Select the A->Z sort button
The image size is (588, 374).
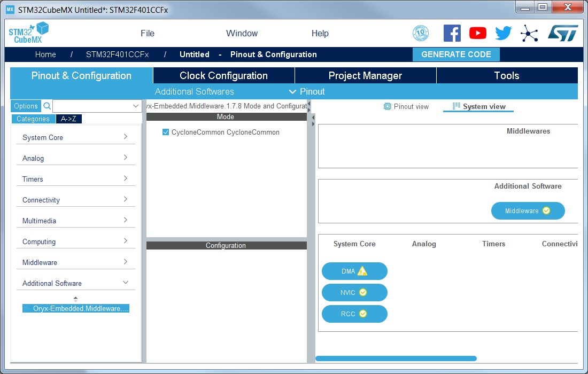(x=68, y=119)
